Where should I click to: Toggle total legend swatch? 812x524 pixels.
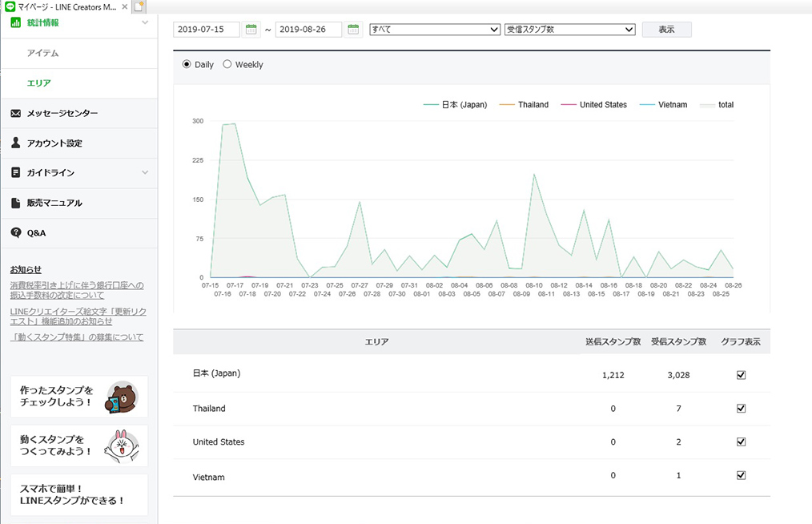[x=707, y=105]
